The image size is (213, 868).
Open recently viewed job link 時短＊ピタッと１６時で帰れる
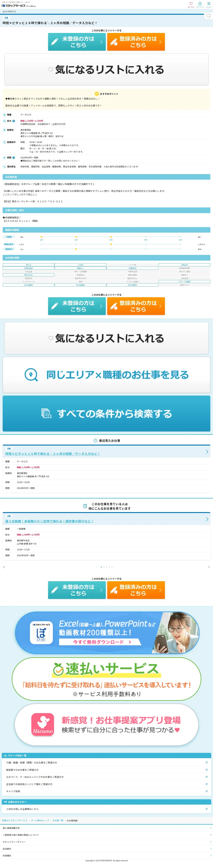[53, 454]
